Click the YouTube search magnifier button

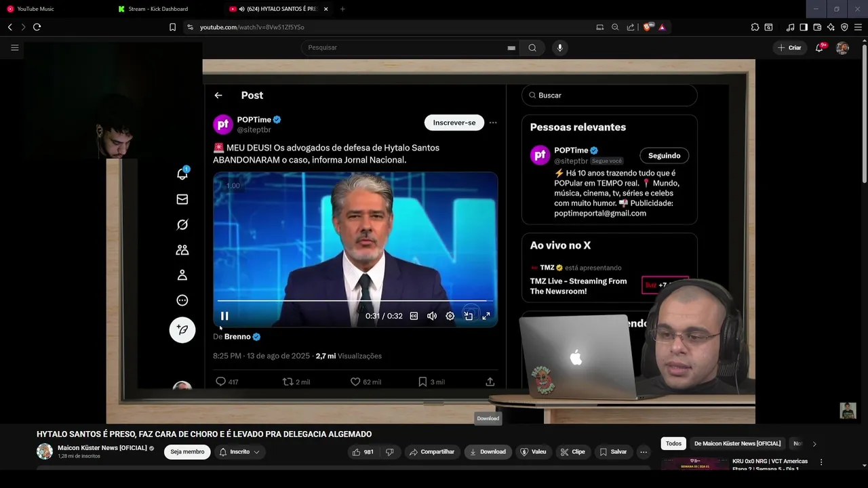click(532, 47)
